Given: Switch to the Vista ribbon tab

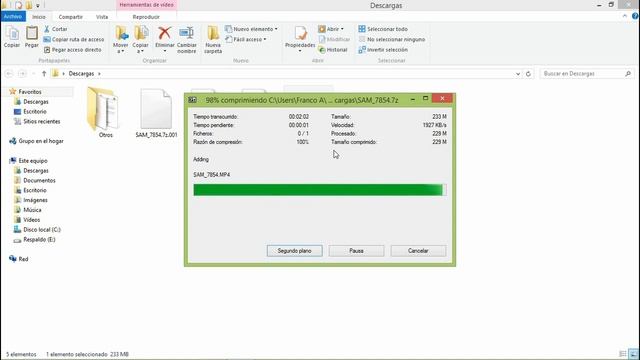Looking at the screenshot, I should click(102, 17).
